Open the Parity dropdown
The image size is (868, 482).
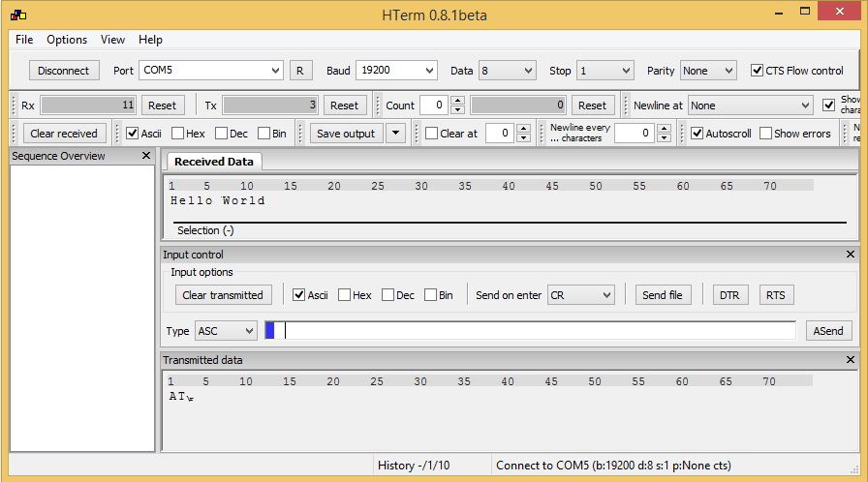tap(708, 71)
